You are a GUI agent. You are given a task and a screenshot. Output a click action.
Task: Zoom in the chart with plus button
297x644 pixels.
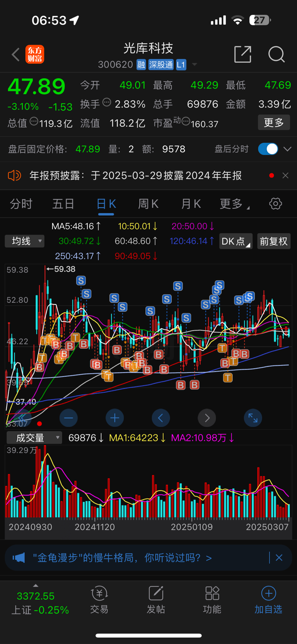click(x=114, y=418)
